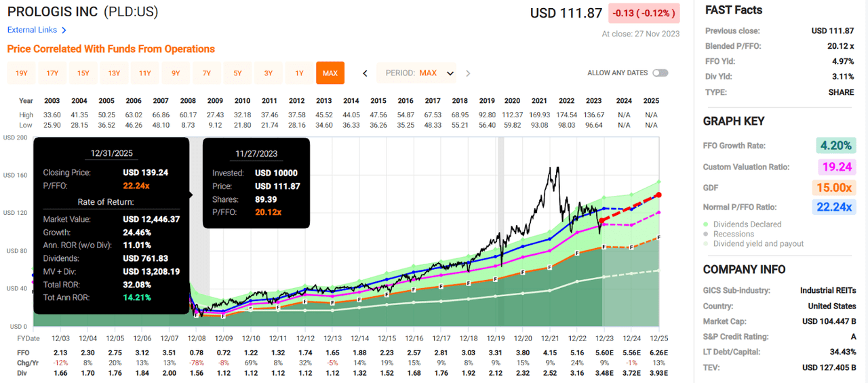
Task: Toggle Dividends Declared legend item
Action: tap(745, 224)
